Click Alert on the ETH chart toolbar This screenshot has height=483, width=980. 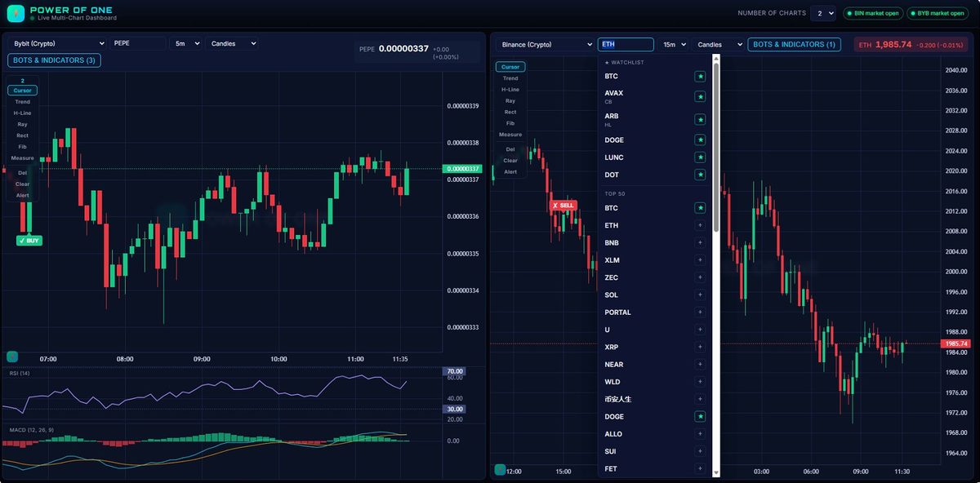point(510,172)
